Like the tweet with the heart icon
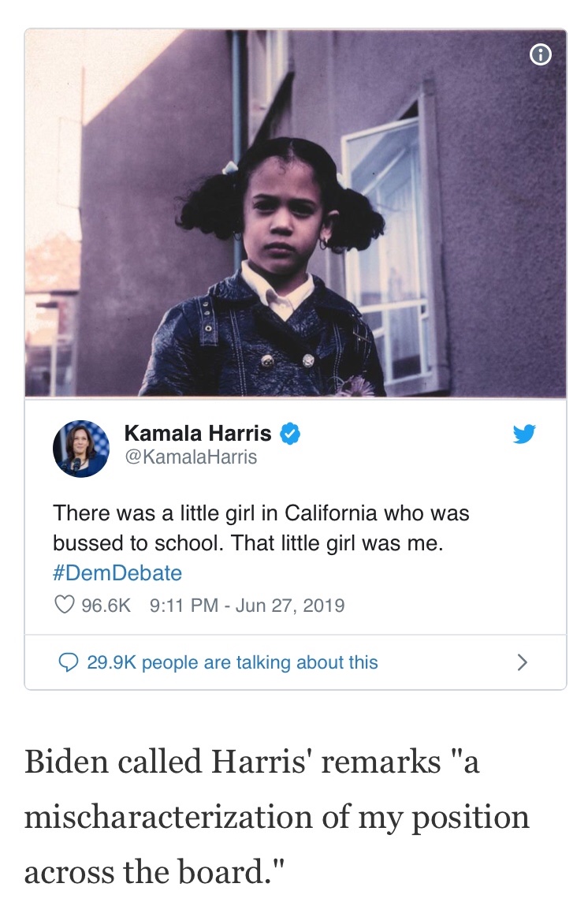Viewport: 588px width, 917px height. [65, 605]
